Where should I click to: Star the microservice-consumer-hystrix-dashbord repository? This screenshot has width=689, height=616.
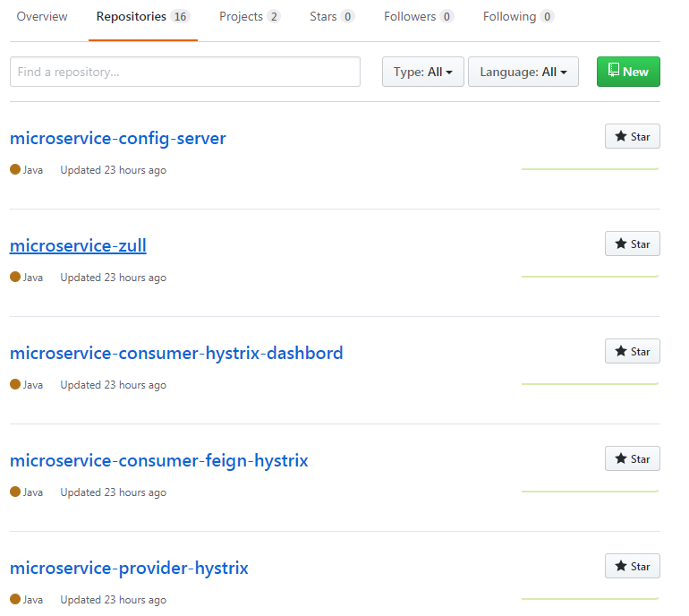tap(632, 352)
